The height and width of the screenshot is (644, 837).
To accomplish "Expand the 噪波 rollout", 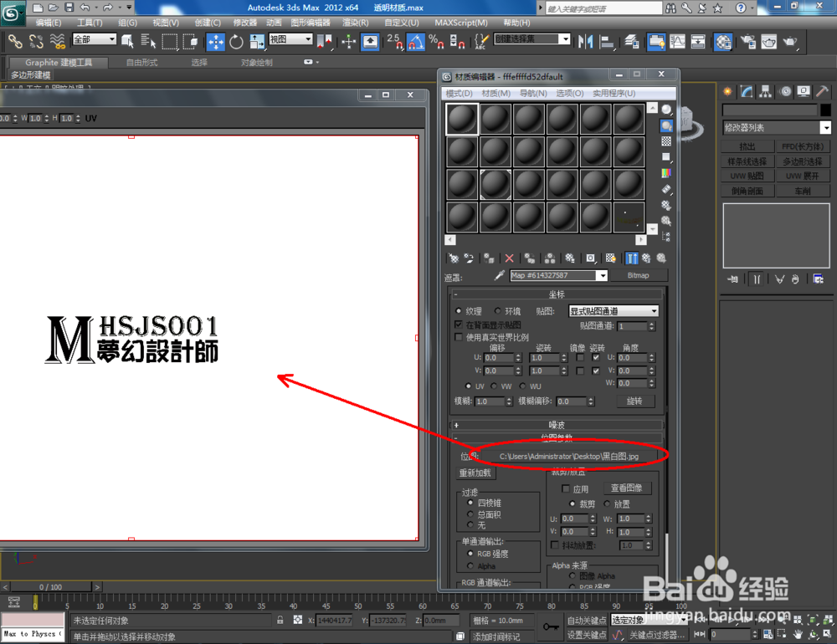I will [557, 425].
